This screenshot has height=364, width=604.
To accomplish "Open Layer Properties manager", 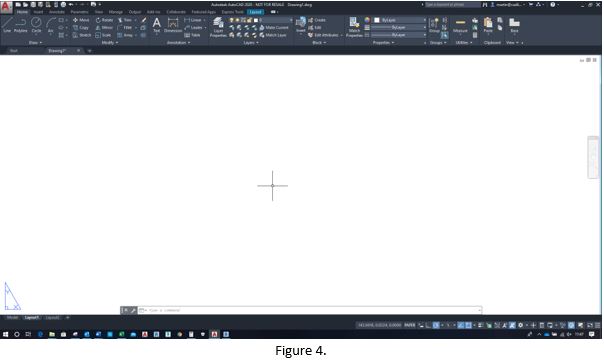I will click(x=218, y=27).
